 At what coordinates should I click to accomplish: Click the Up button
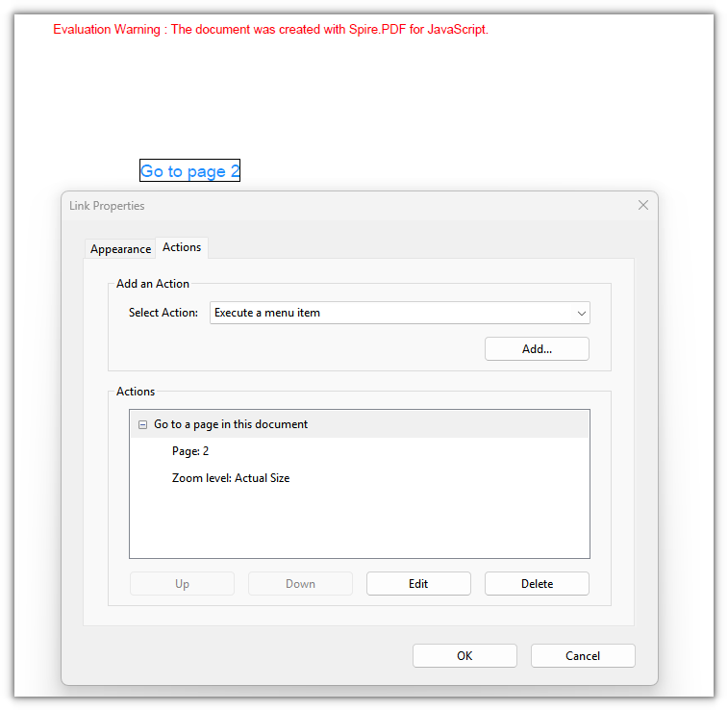pyautogui.click(x=182, y=584)
